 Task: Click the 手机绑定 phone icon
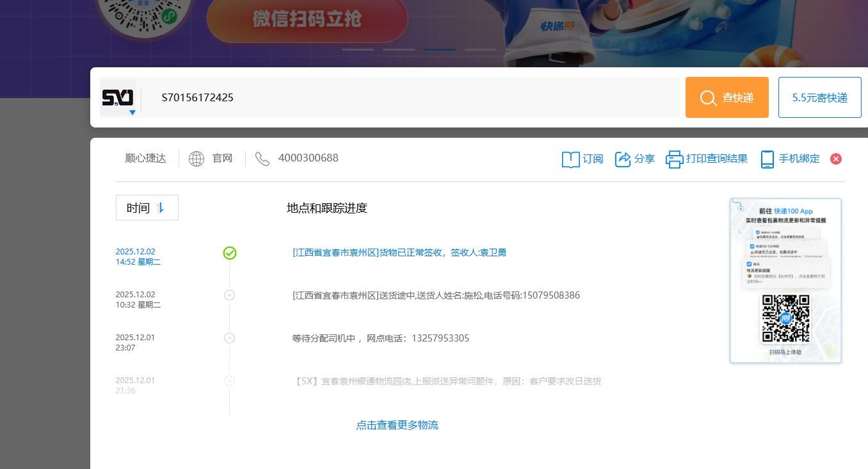point(767,159)
